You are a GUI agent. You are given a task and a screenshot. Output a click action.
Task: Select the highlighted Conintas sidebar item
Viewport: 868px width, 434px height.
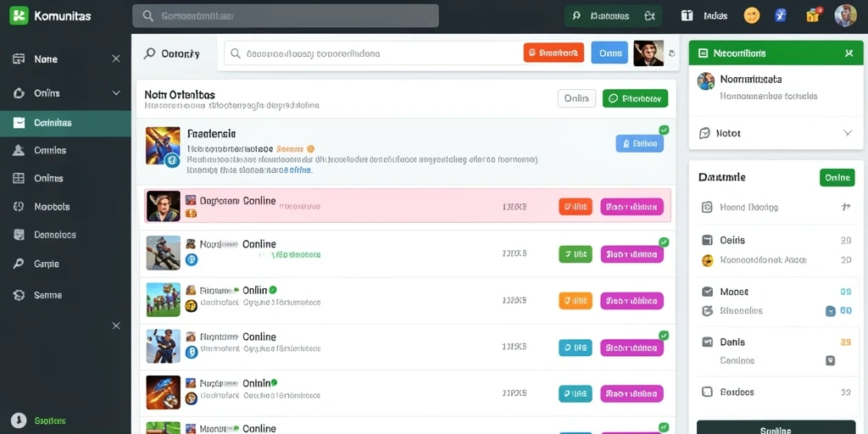[x=65, y=123]
